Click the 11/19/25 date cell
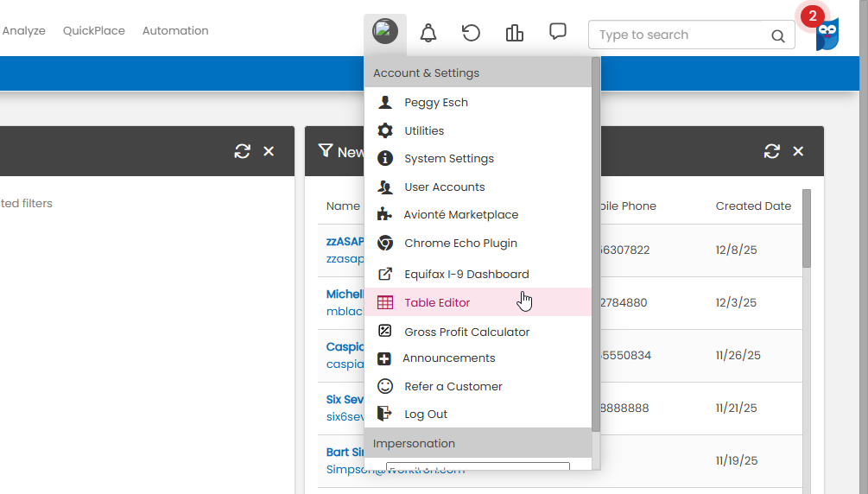Viewport: 868px width, 494px height. click(x=736, y=460)
